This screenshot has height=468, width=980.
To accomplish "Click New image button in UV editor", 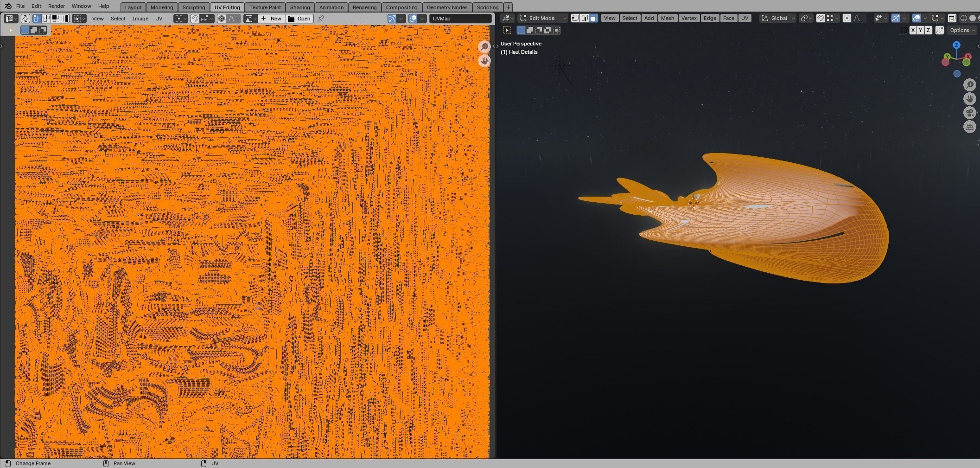I will coord(271,19).
